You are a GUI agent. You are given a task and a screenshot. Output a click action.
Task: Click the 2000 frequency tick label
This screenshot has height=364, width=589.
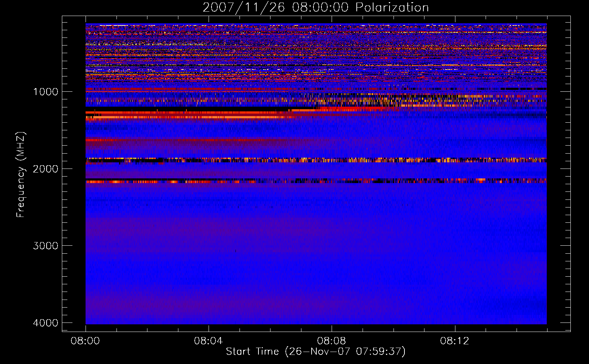(x=46, y=169)
